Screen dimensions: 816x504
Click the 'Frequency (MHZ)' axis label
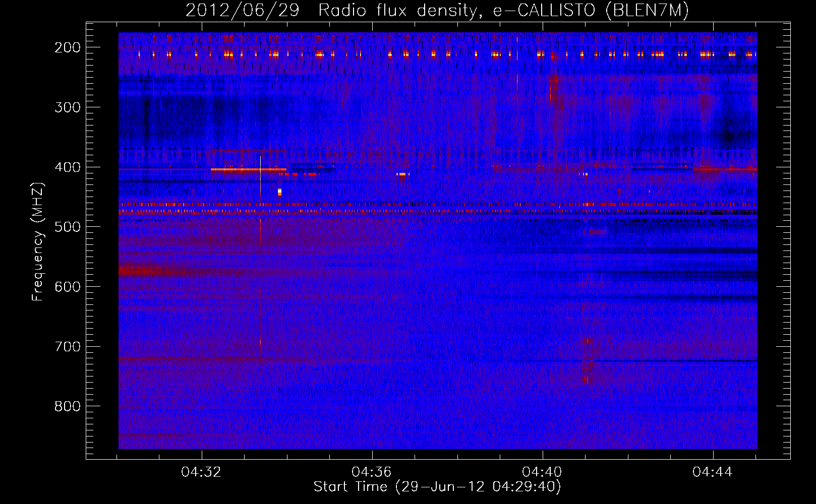[38, 241]
